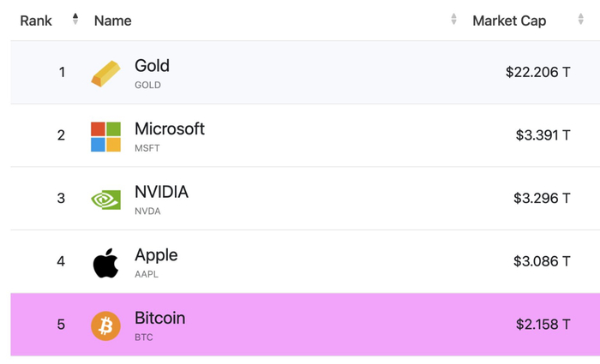Open the Gold asset name link
600x364 pixels.
click(x=152, y=66)
